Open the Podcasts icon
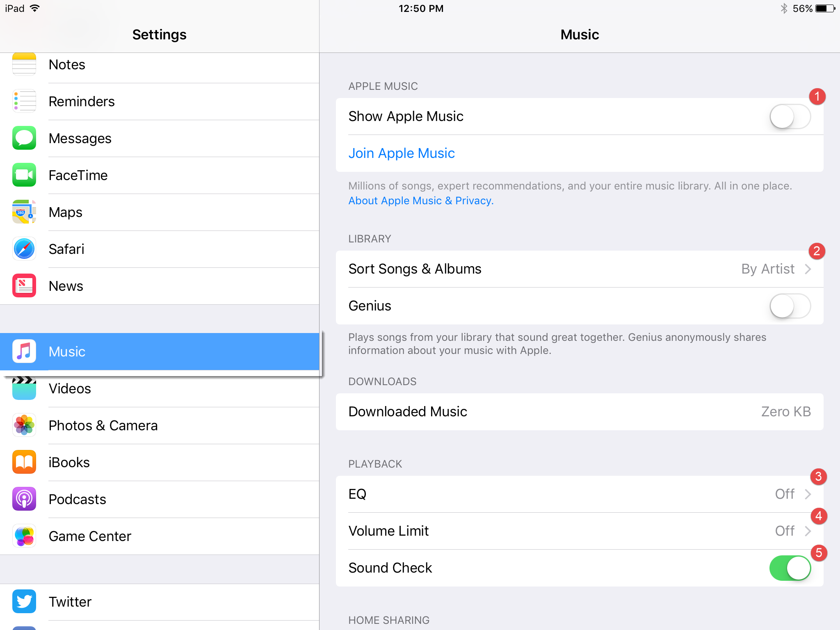This screenshot has height=630, width=840. (24, 499)
